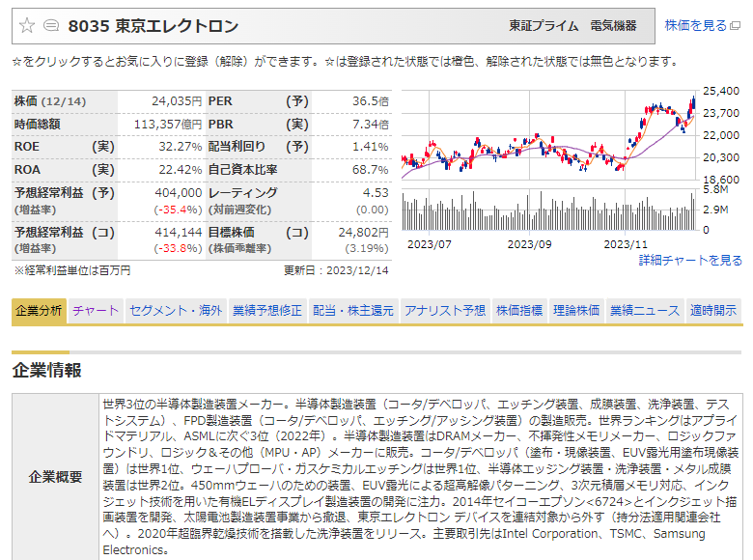The height and width of the screenshot is (560, 753).
Task: Switch to the チャート tab
Action: [x=96, y=311]
